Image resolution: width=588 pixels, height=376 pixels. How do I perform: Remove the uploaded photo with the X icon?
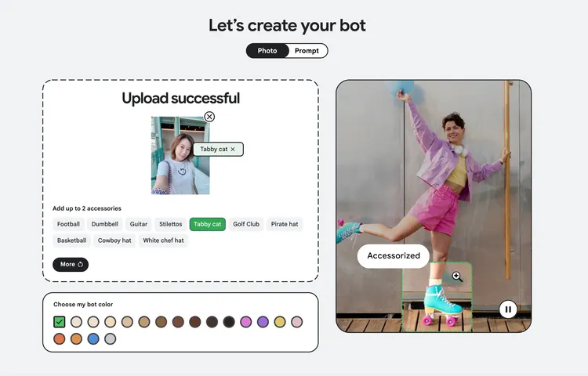pos(209,117)
